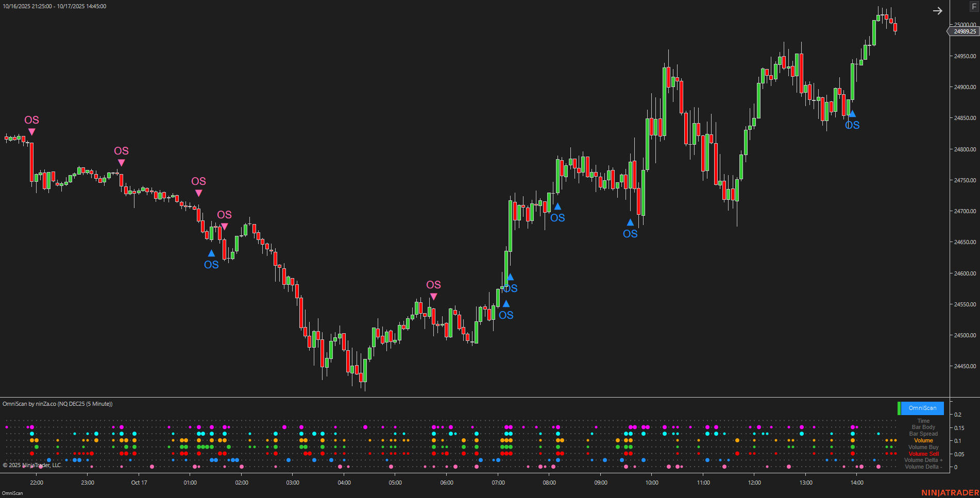The image size is (980, 498).
Task: Click the first pink OS sell marker on the left
Action: [x=32, y=126]
